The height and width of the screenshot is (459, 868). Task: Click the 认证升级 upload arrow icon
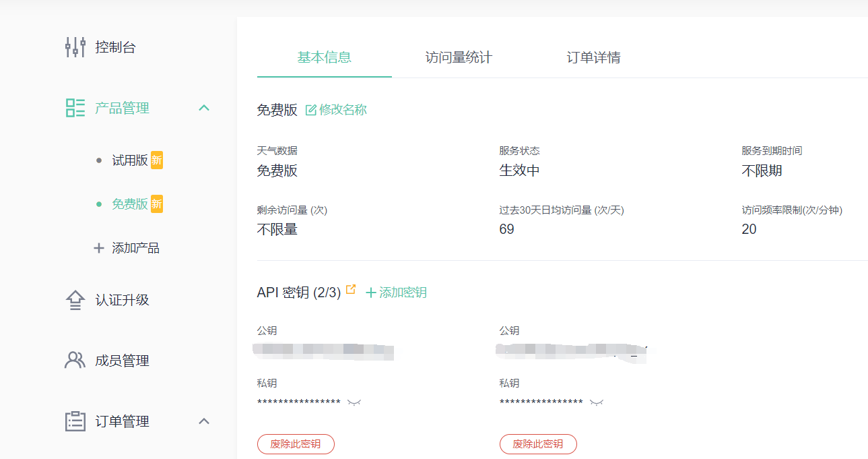(x=75, y=301)
